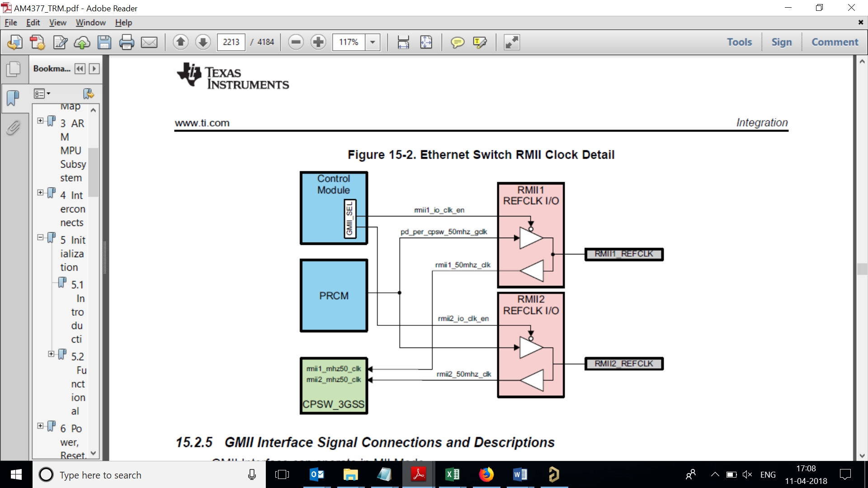The width and height of the screenshot is (868, 488).
Task: Expand the '4 Interconnects' bookmark
Action: [x=40, y=192]
